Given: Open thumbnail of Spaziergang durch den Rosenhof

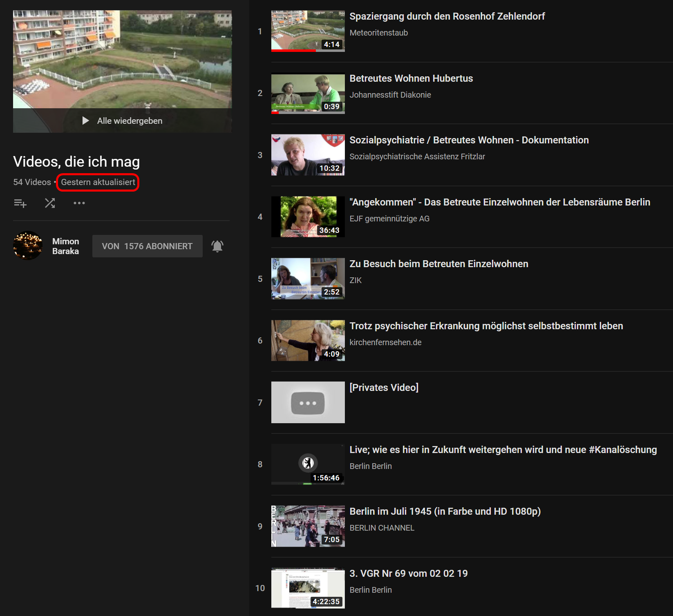Looking at the screenshot, I should [x=308, y=31].
